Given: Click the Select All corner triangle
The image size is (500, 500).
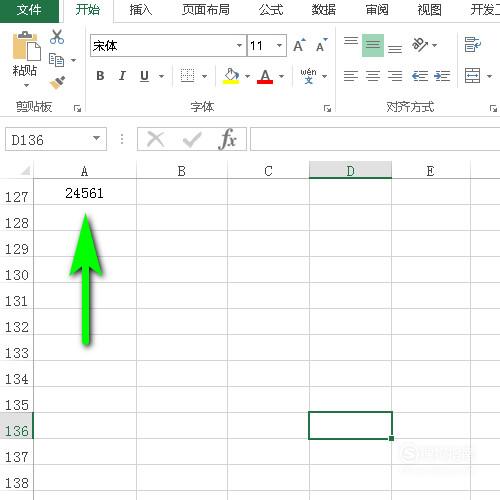Looking at the screenshot, I should point(25,171).
